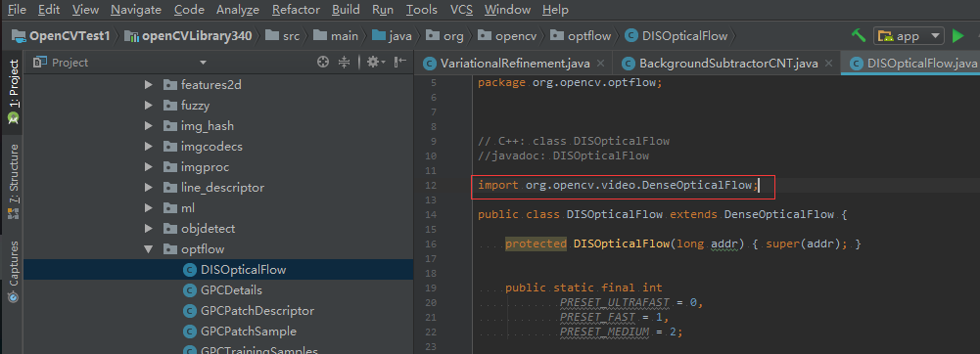Viewport: 980px width, 354px height.
Task: Click the hide project panel icon
Action: [x=400, y=62]
